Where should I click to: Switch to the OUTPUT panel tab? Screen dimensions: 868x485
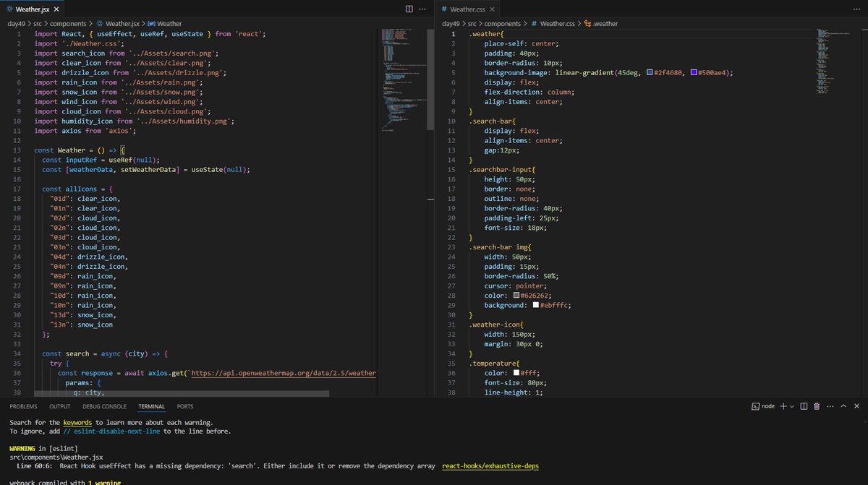click(60, 406)
